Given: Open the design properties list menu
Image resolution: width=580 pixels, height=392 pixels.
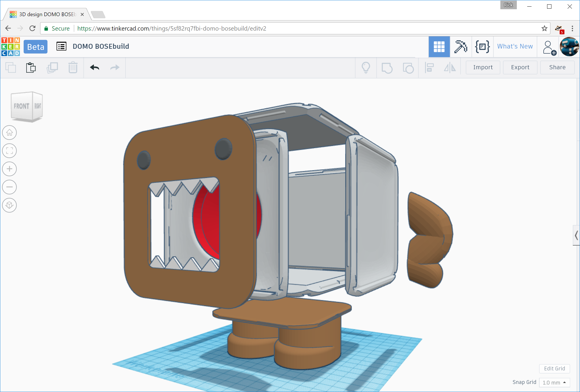Looking at the screenshot, I should click(x=61, y=46).
